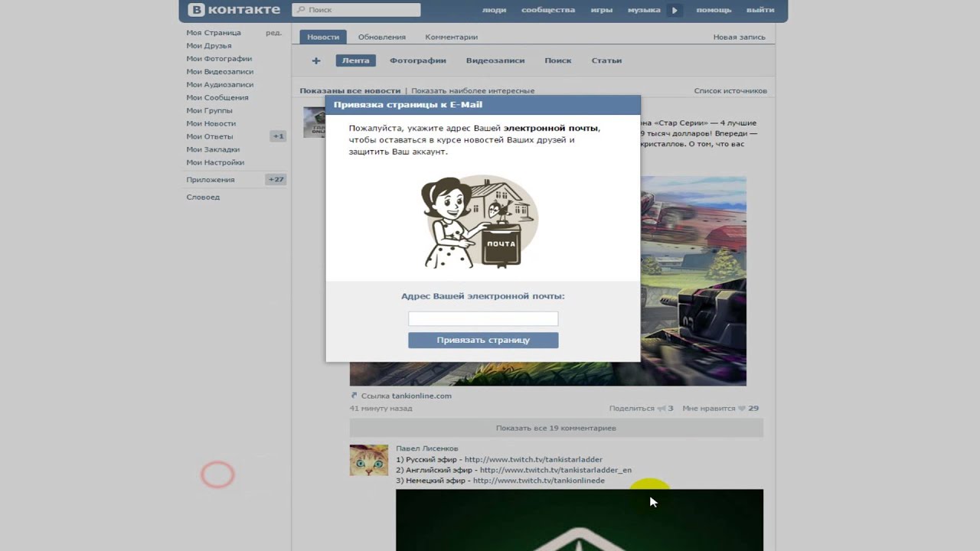The image size is (980, 551).
Task: Open Павел Лисенков's profile name
Action: point(427,448)
